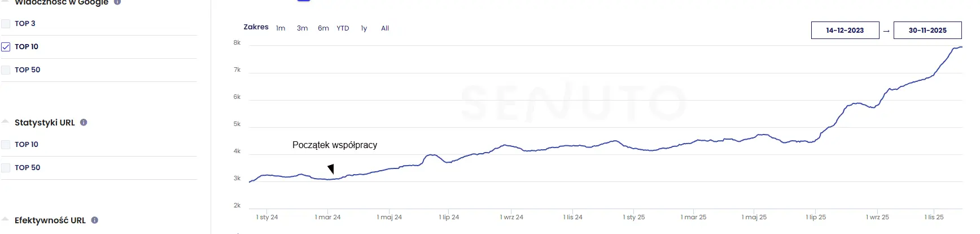
Task: Set chart range to 6m
Action: point(323,28)
